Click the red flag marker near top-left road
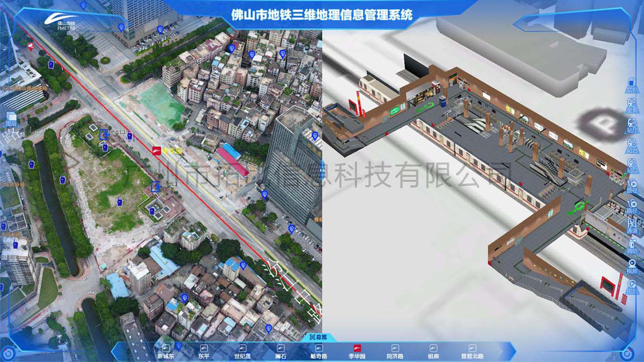 [31, 47]
